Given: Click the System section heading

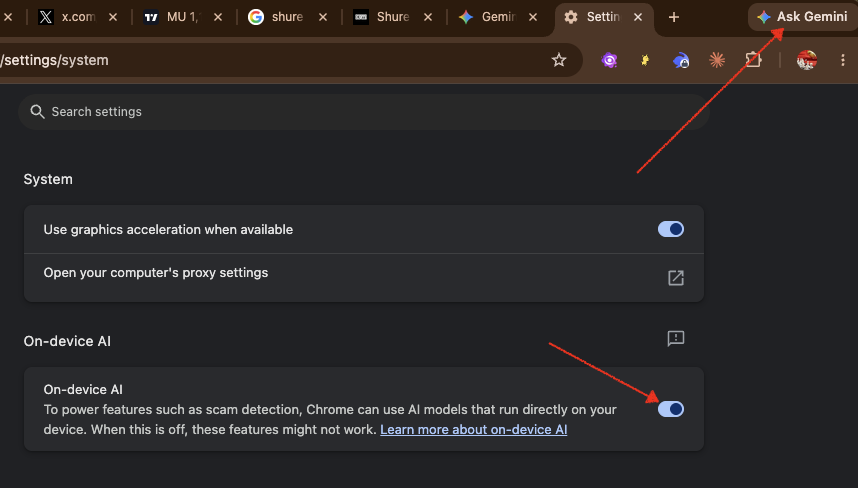Looking at the screenshot, I should point(48,179).
